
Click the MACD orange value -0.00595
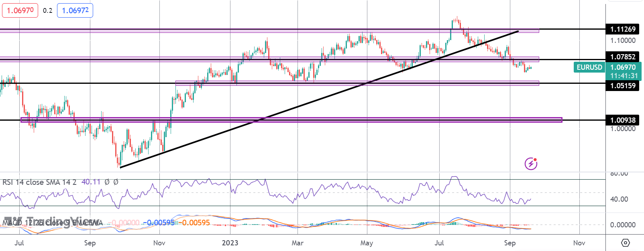point(194,223)
